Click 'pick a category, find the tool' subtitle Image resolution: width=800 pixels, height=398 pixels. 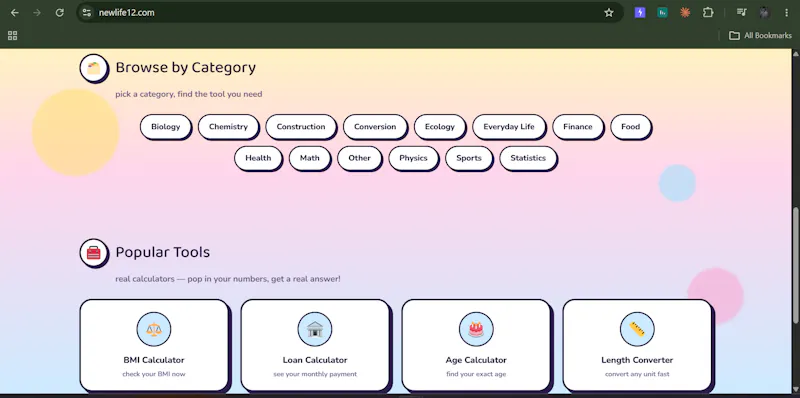tap(189, 94)
